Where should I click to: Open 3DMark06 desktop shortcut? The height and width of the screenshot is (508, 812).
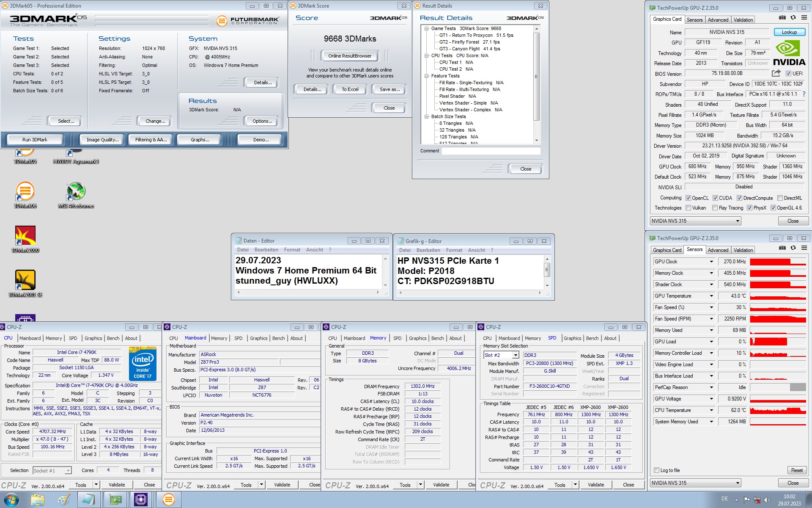25,195
